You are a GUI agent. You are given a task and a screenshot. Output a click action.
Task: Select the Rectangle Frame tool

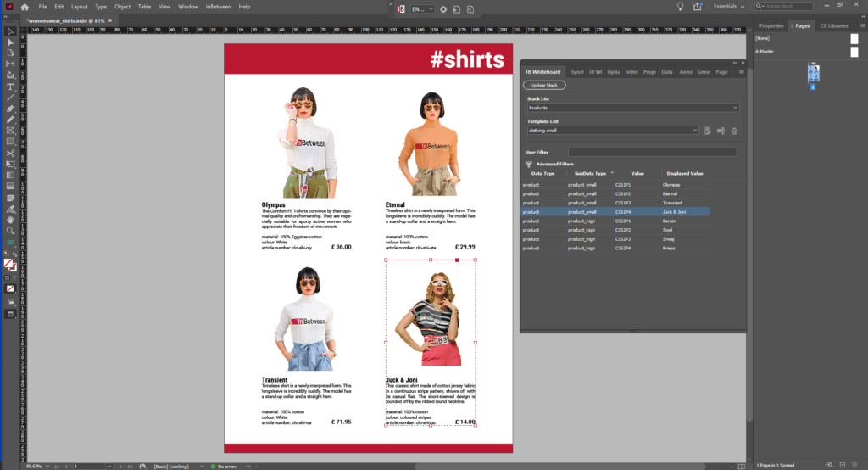10,131
